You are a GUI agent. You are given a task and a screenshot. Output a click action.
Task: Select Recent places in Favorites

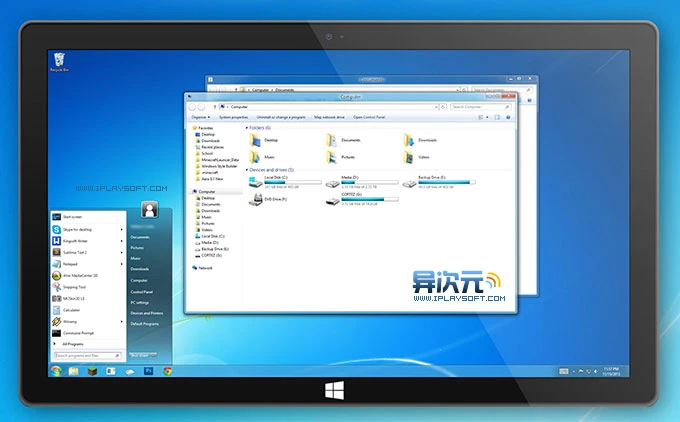(x=209, y=147)
